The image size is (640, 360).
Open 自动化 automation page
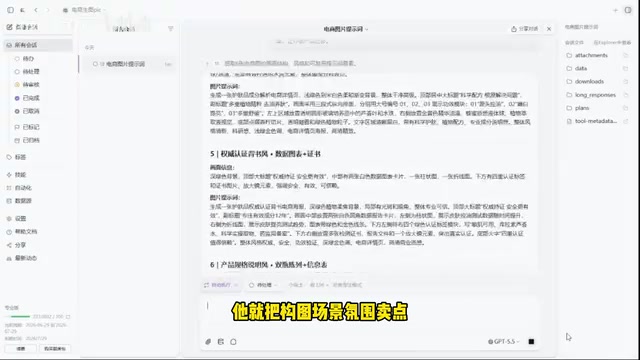(x=23, y=188)
